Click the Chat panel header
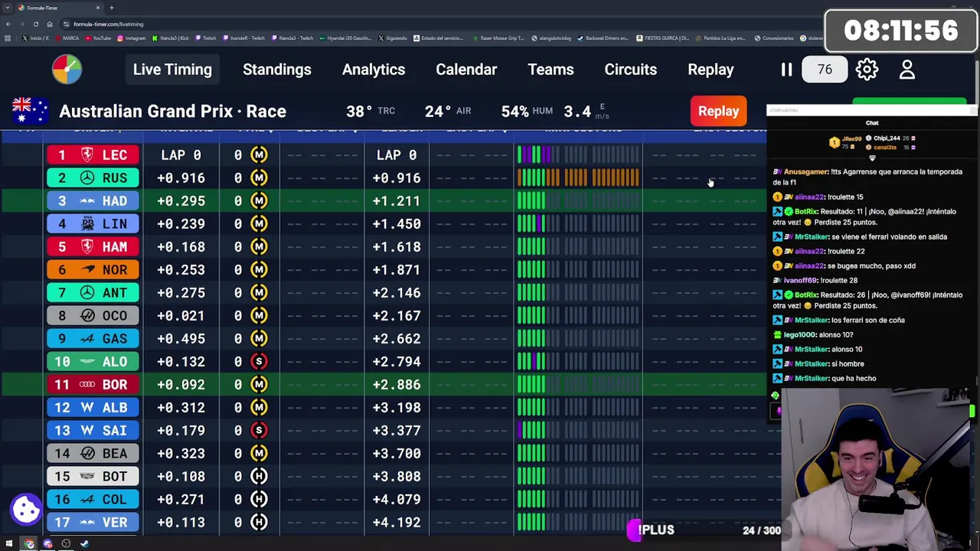The width and height of the screenshot is (980, 551). coord(872,122)
